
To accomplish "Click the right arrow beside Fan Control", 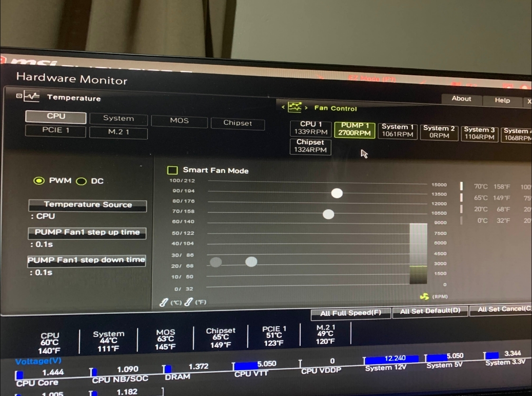I will coord(306,108).
